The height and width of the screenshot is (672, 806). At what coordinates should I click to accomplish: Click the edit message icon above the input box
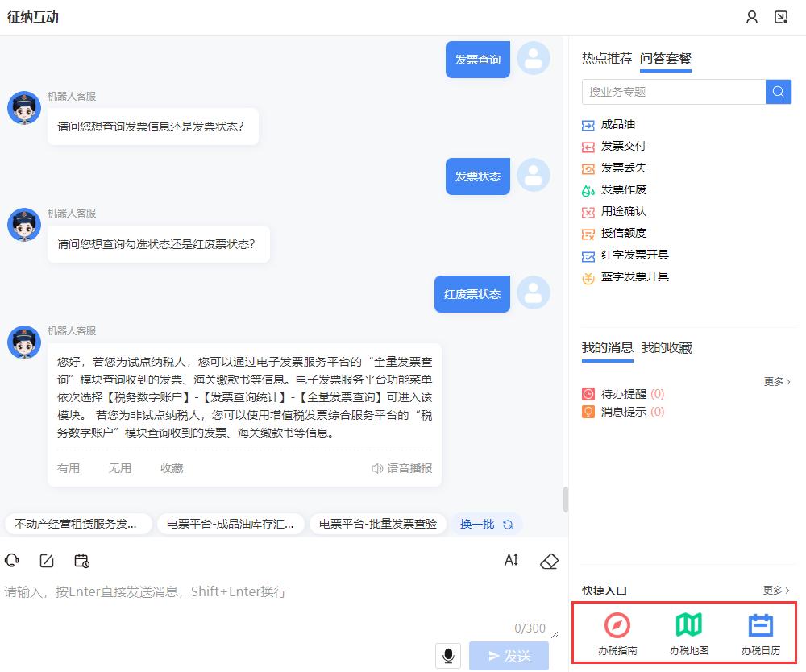pos(46,559)
